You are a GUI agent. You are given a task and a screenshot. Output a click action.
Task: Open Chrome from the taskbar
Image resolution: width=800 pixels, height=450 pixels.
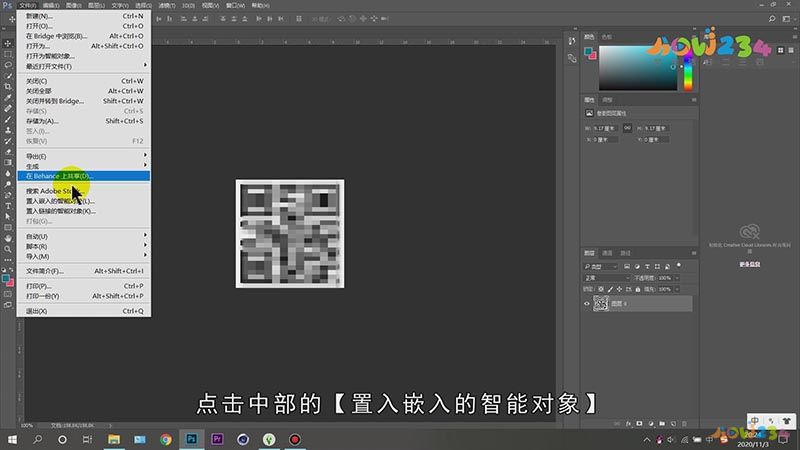click(x=165, y=439)
